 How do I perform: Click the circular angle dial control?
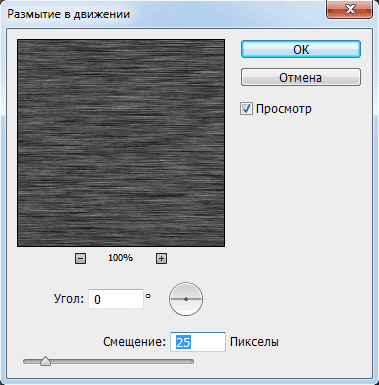[x=186, y=299]
